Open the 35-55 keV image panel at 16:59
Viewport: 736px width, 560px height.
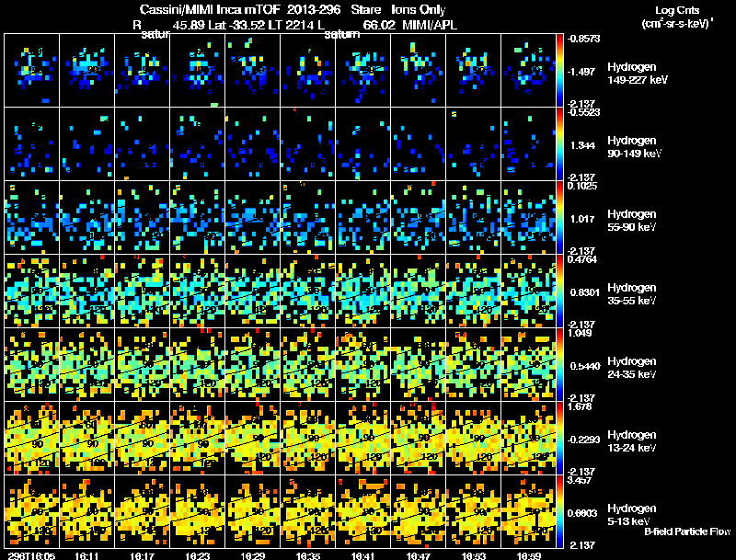pos(528,291)
